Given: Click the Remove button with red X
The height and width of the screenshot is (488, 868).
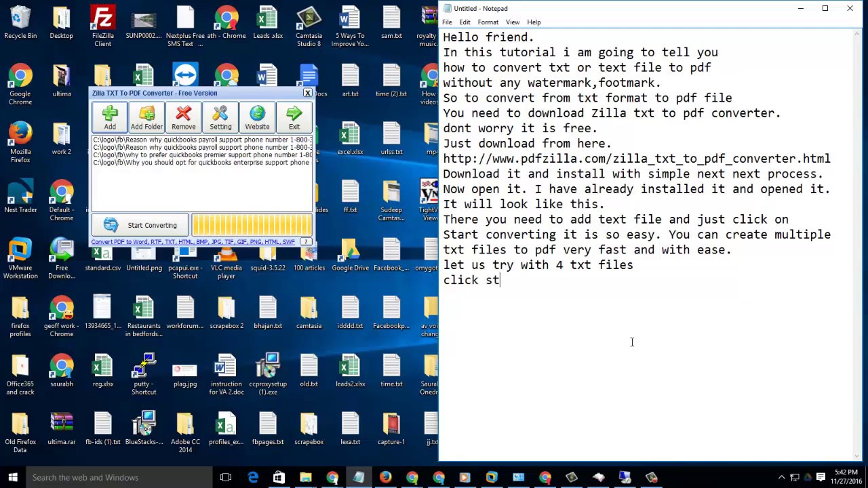Looking at the screenshot, I should tap(183, 117).
